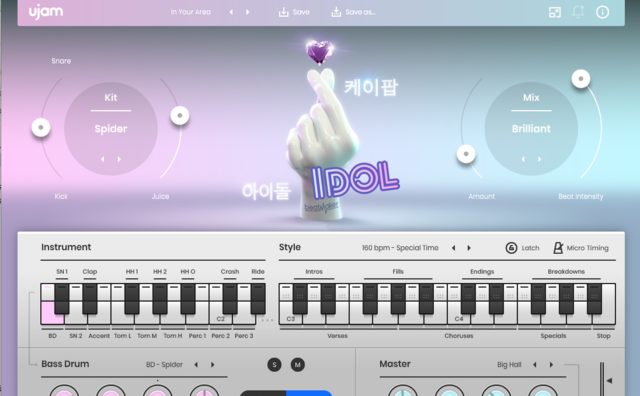Select previous Bass Drum sample arrow

196,365
